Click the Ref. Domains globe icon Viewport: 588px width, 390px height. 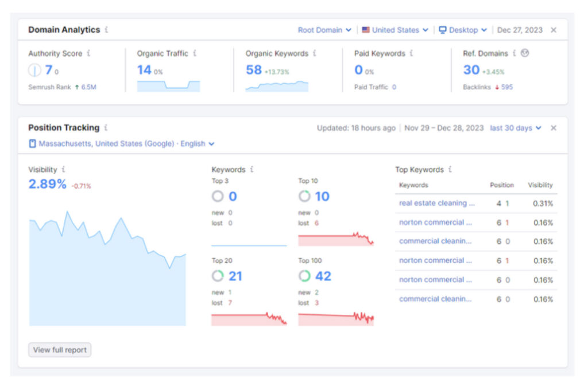pos(525,53)
